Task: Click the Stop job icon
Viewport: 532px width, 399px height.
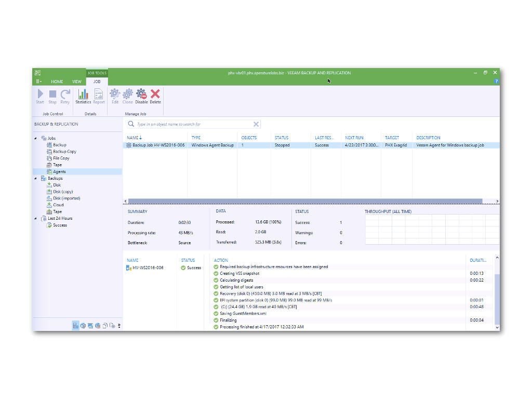Action: [52, 94]
